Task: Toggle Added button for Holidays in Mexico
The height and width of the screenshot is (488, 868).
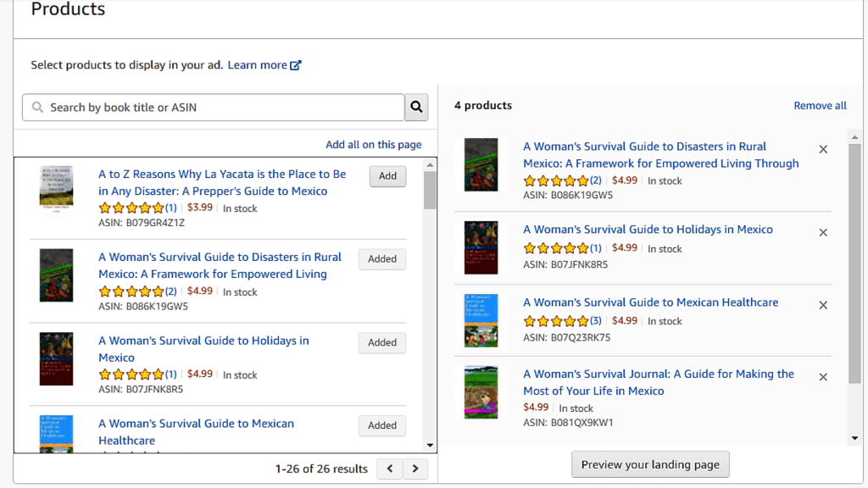Action: (381, 342)
